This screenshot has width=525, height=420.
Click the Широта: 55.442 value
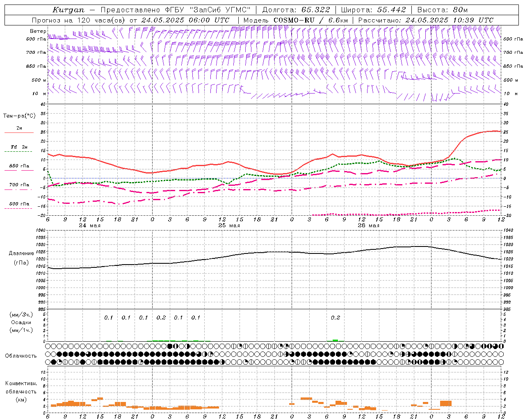[373, 10]
